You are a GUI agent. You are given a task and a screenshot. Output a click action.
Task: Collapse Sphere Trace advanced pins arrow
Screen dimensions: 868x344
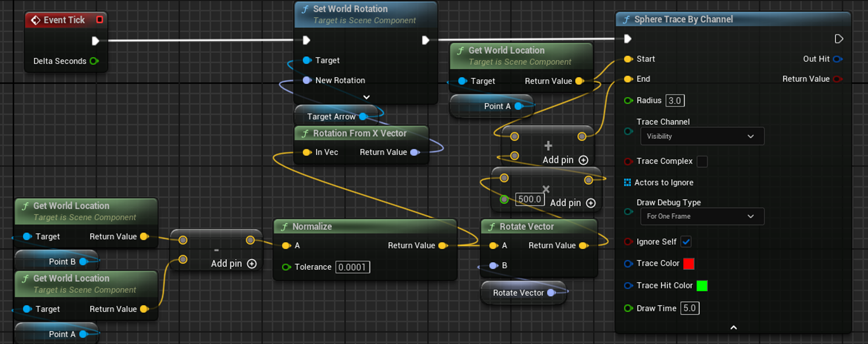click(733, 327)
